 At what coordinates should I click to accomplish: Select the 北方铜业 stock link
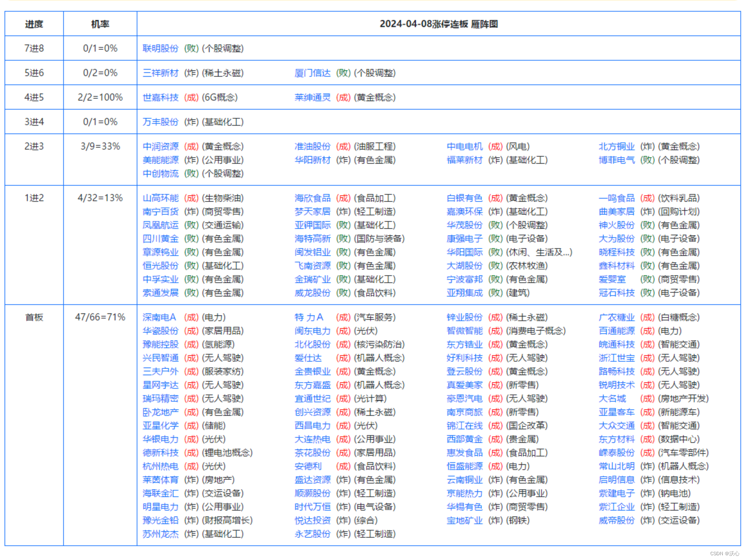tap(617, 147)
